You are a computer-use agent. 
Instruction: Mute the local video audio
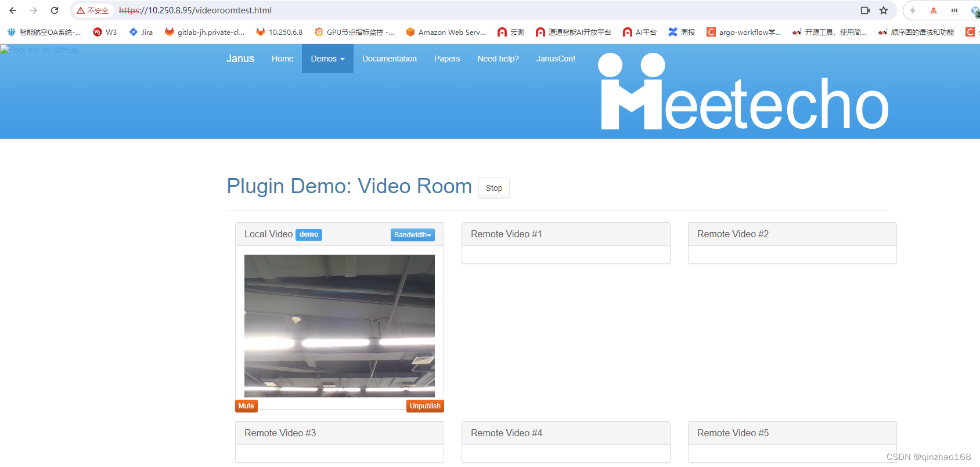pyautogui.click(x=246, y=406)
